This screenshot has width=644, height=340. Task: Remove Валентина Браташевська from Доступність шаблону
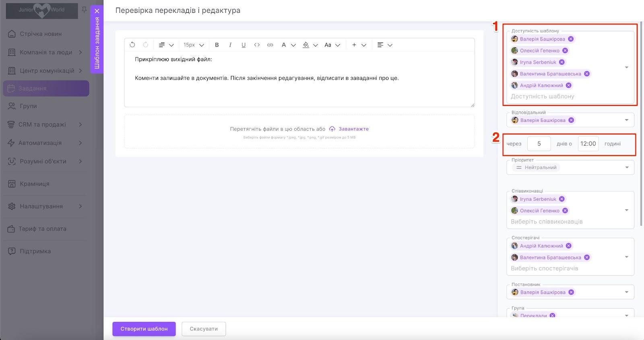pyautogui.click(x=587, y=74)
